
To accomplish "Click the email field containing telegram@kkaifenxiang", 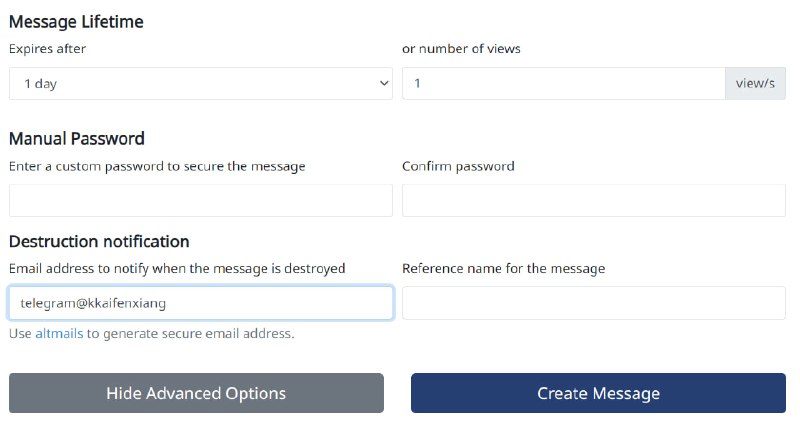I will [200, 303].
